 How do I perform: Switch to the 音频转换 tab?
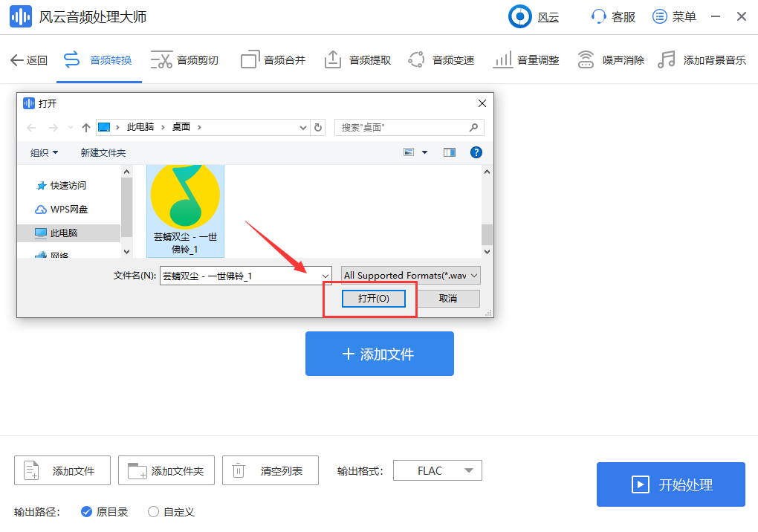pyautogui.click(x=99, y=60)
